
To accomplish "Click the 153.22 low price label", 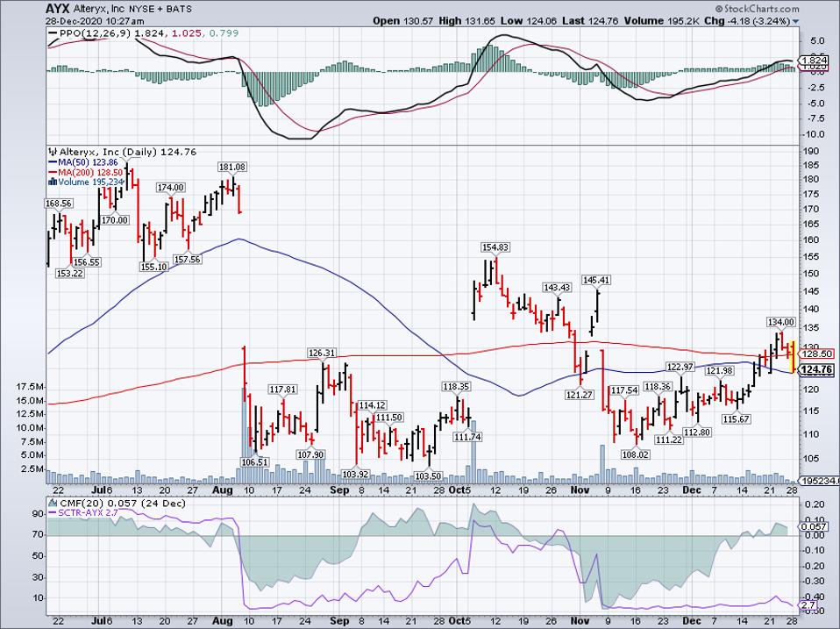I will click(x=69, y=273).
